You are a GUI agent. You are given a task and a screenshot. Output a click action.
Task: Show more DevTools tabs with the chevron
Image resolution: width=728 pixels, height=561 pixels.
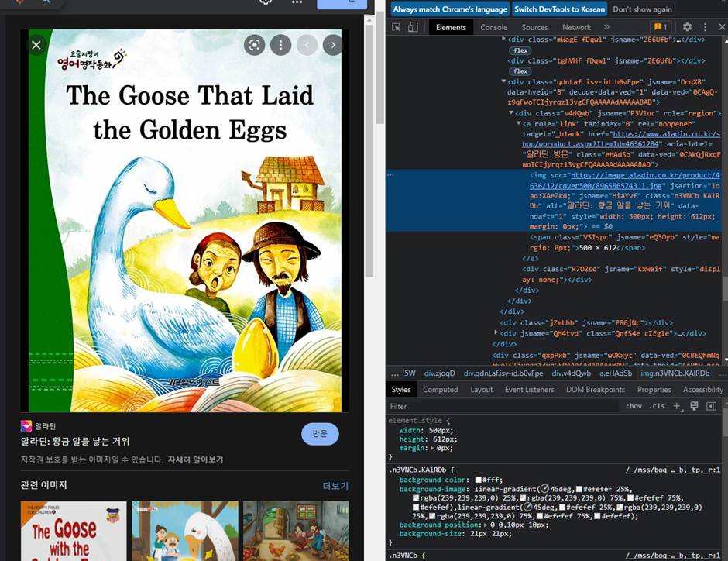607,27
